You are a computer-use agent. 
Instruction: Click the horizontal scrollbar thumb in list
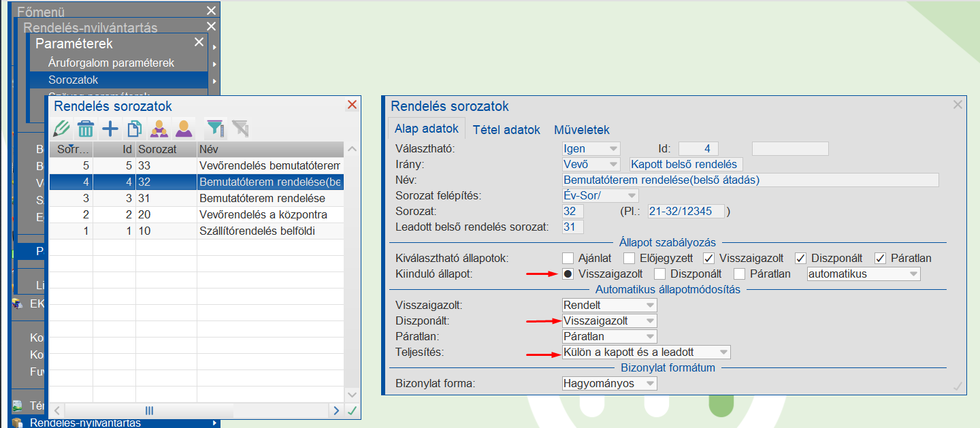click(149, 410)
